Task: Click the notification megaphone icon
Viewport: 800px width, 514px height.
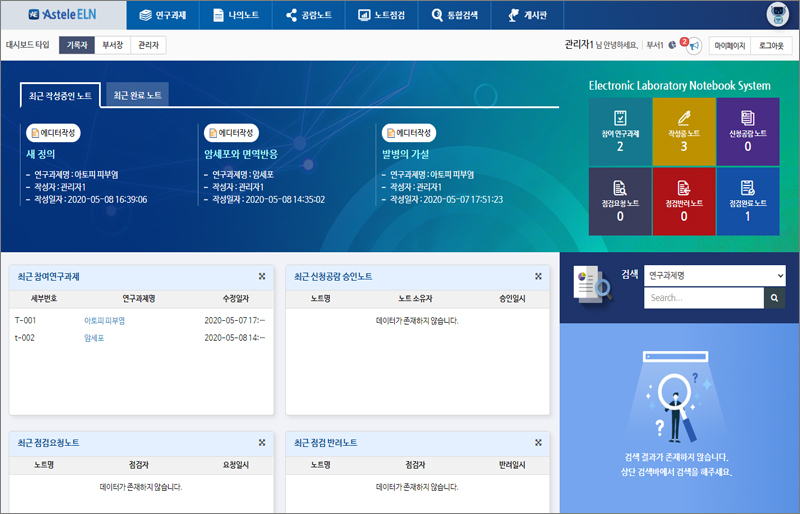Action: tap(693, 46)
